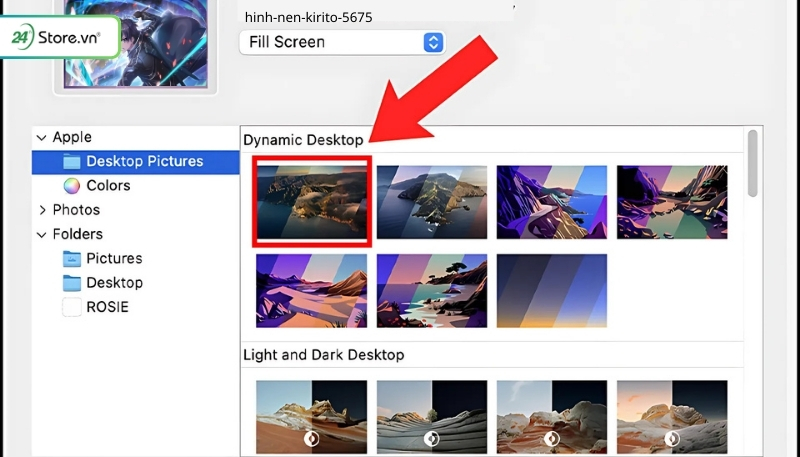800x457 pixels.
Task: Choose second Light and Dark tree wallpaper
Action: (432, 417)
